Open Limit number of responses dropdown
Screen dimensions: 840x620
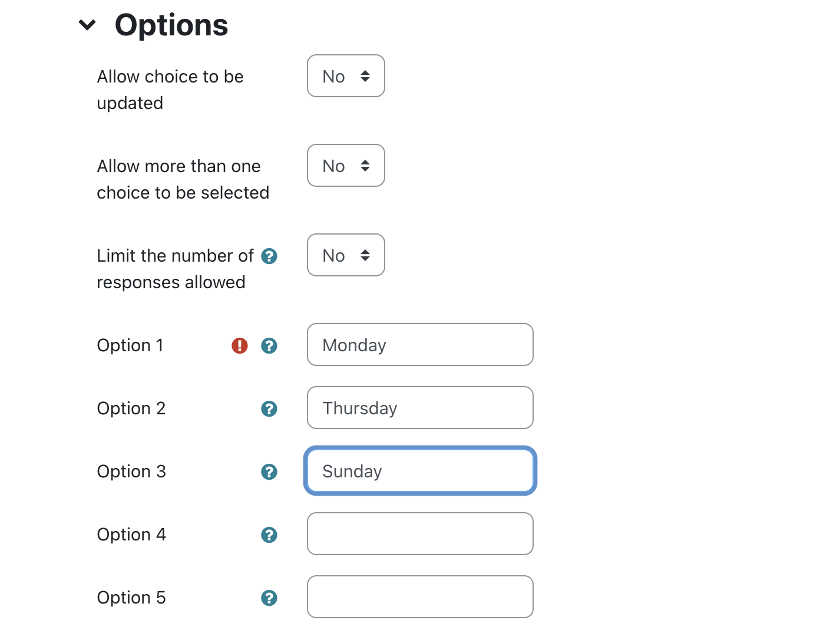(x=346, y=255)
